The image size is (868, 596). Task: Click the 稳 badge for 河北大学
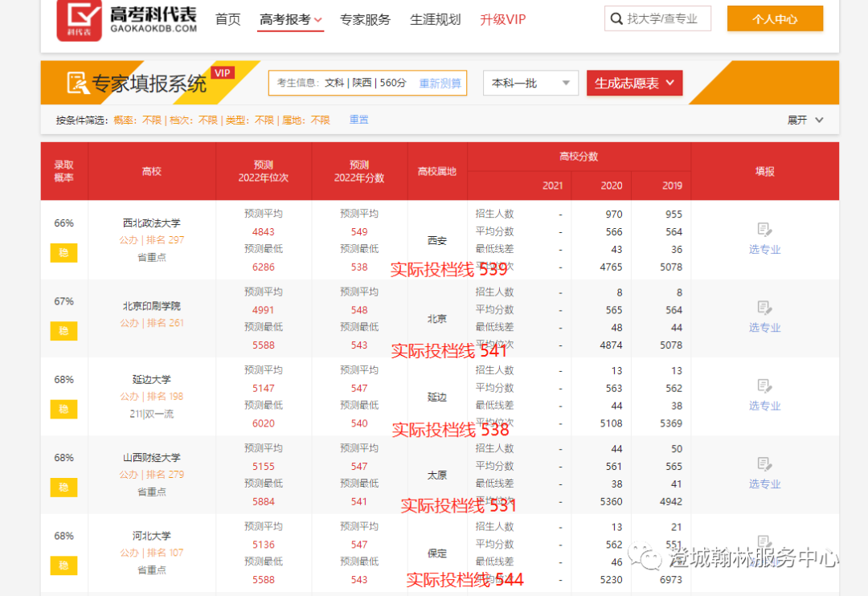point(63,565)
